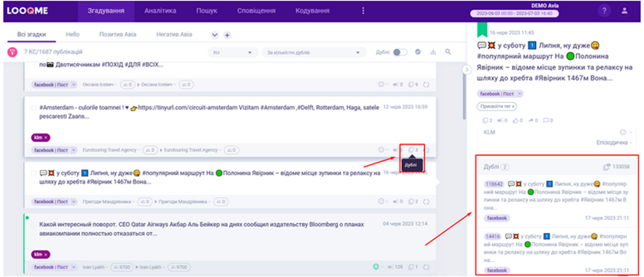Remove the klm tag on Amsterdam post

tap(46, 137)
